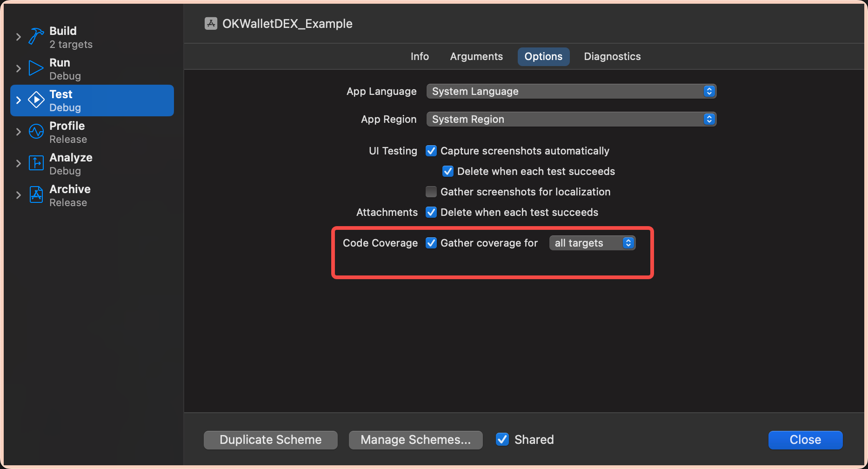
Task: Select the Profile Release scheme action
Action: (x=92, y=132)
